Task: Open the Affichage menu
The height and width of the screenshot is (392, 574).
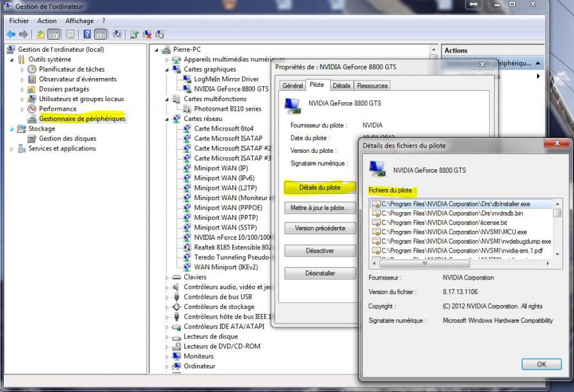Action: coord(79,21)
